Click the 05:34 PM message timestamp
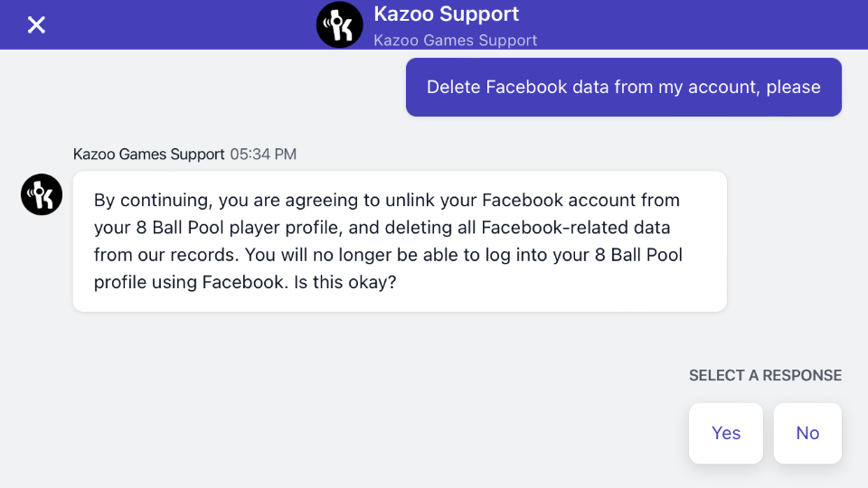Screen dimensions: 868x488 click(263, 155)
